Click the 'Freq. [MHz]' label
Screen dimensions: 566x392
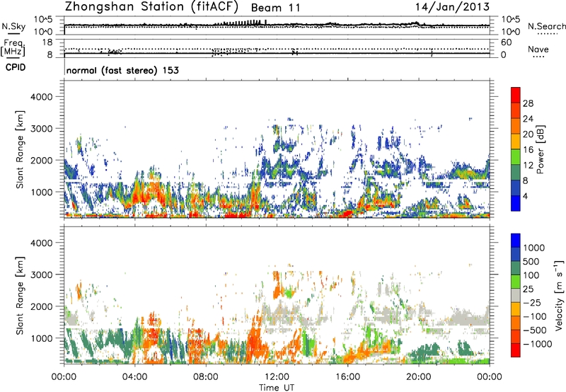click(x=13, y=48)
